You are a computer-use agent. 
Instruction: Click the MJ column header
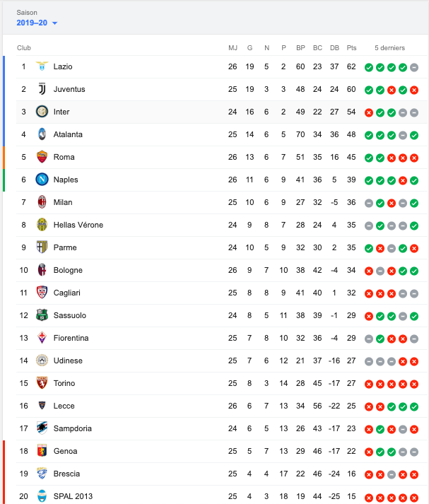pyautogui.click(x=233, y=48)
